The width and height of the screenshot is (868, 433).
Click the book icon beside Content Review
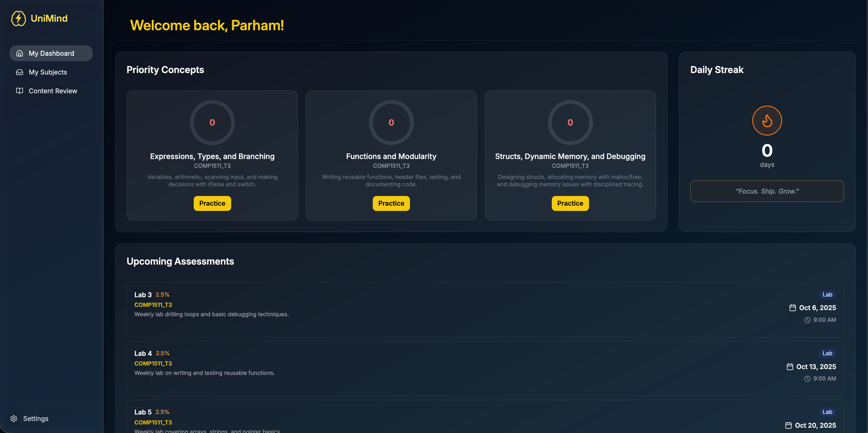pos(20,91)
